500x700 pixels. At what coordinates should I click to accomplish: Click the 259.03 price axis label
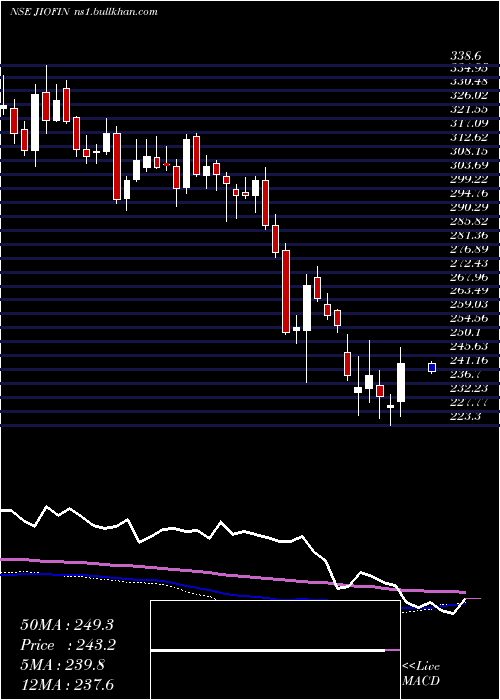468,305
